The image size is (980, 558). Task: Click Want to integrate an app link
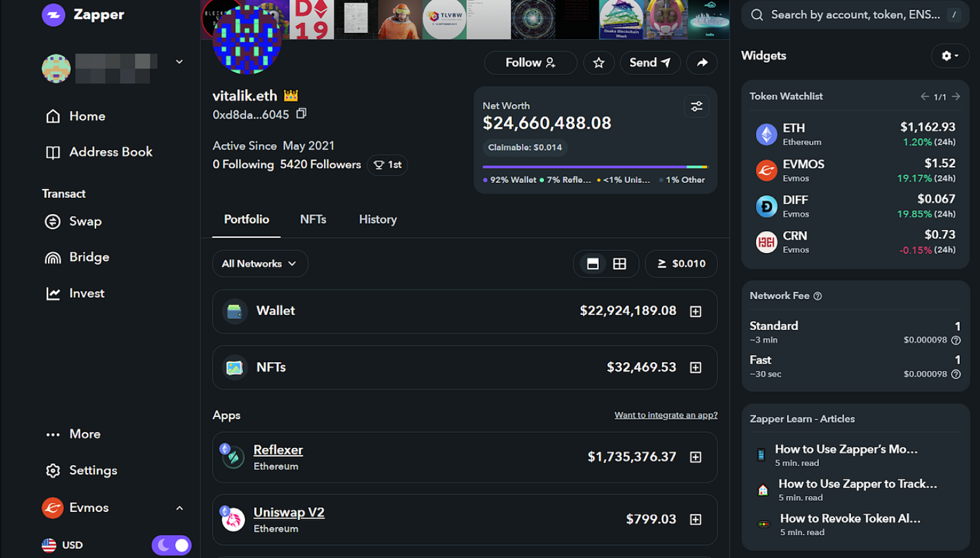pyautogui.click(x=666, y=415)
